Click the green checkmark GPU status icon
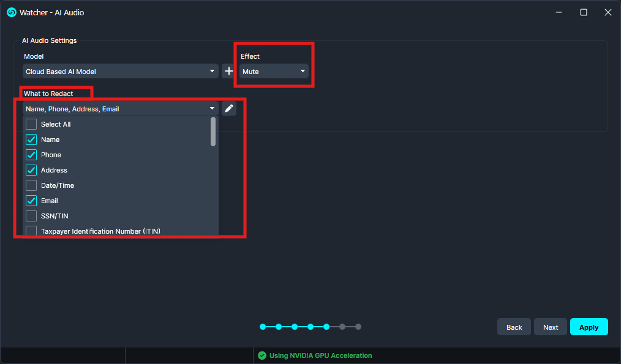The width and height of the screenshot is (621, 364). tap(262, 355)
